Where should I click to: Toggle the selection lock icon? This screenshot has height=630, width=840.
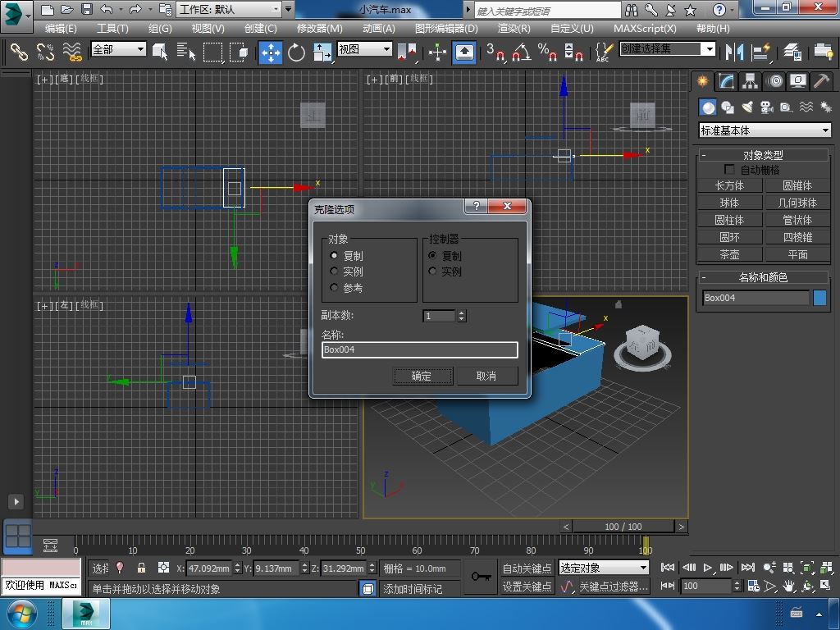tap(141, 568)
